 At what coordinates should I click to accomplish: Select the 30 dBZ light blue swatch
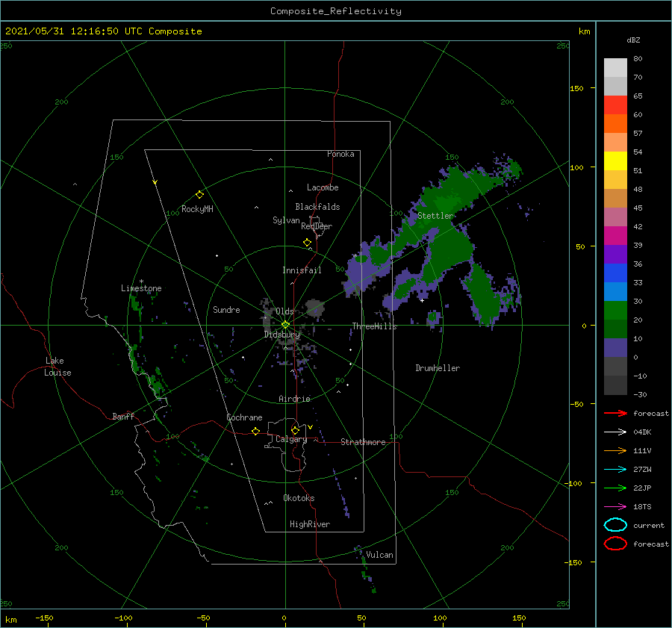tap(615, 291)
